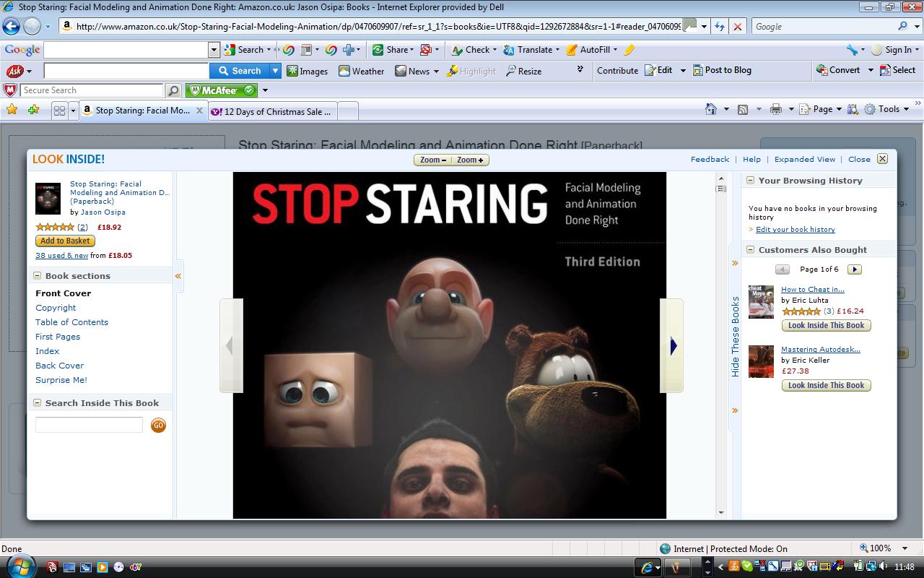This screenshot has width=924, height=578.
Task: Click the IE Back navigation button
Action: point(11,27)
